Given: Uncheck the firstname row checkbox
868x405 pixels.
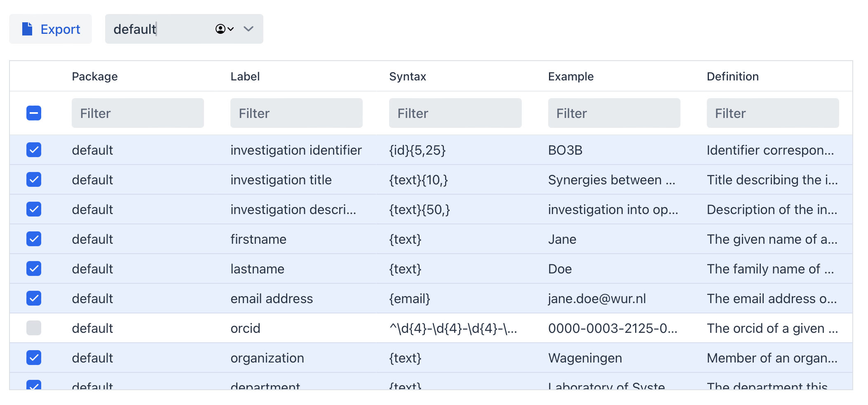Looking at the screenshot, I should 34,239.
